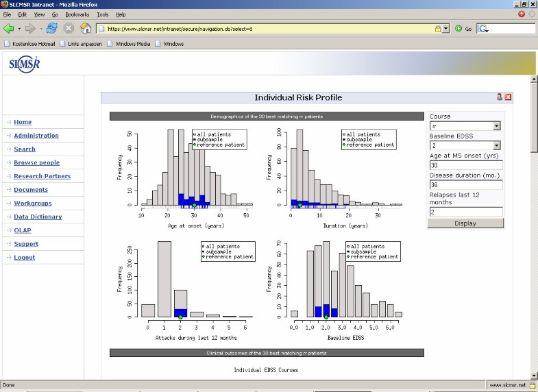Click the page scrollbar down arrow
Viewport: 538px width, 392px height.
coord(533,376)
